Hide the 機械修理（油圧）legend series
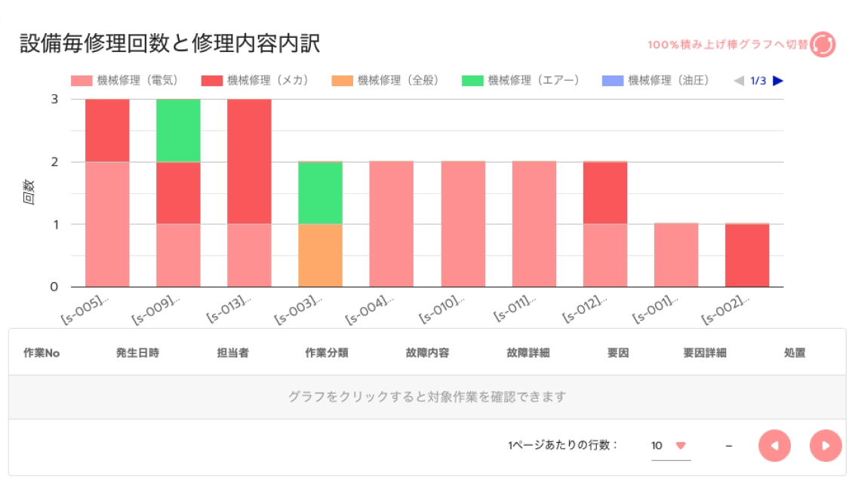Viewport: 852px width, 504px height. coord(656,81)
